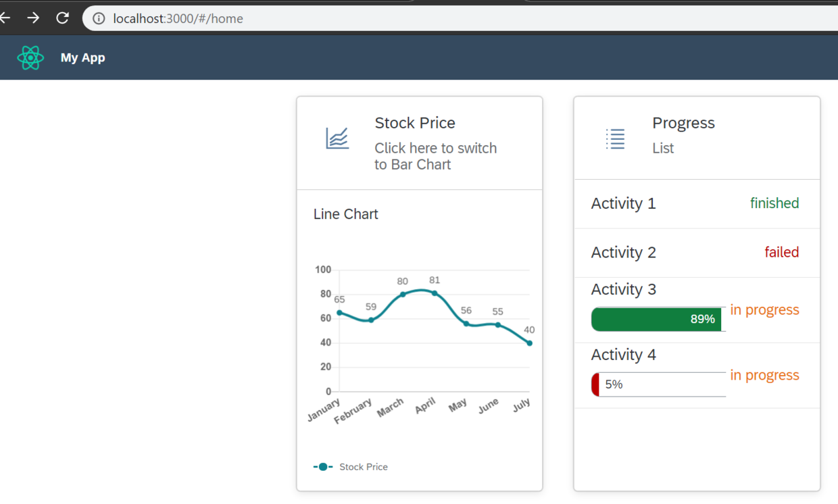The image size is (838, 504).
Task: Go forward using browser forward arrow
Action: pos(33,18)
